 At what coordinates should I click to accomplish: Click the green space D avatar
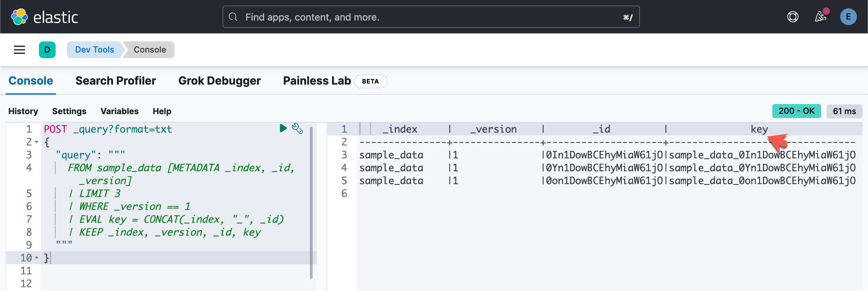47,50
